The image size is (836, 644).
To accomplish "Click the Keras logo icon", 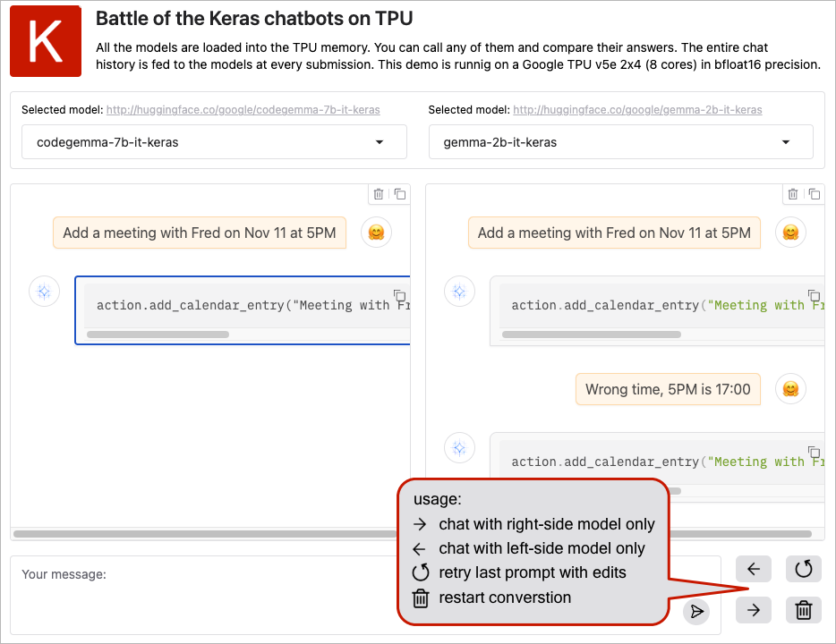I will pyautogui.click(x=46, y=41).
